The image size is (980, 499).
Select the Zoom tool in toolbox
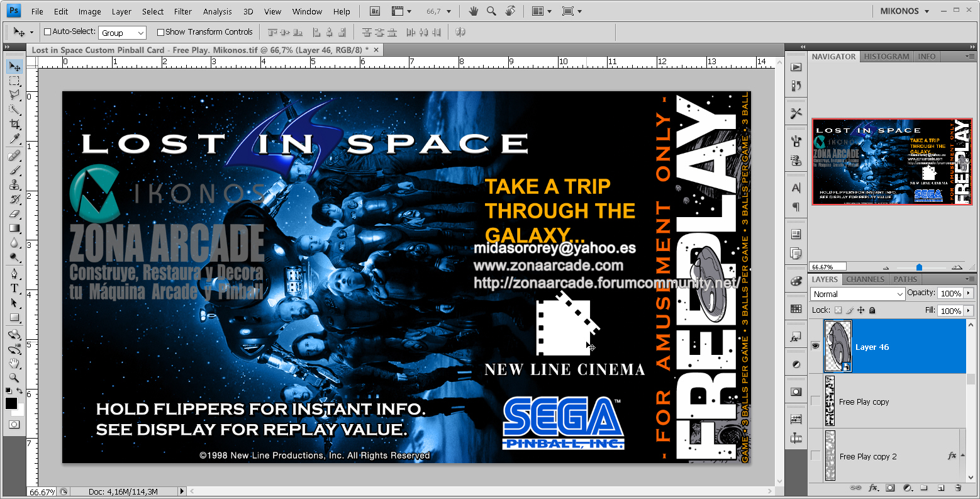[14, 378]
